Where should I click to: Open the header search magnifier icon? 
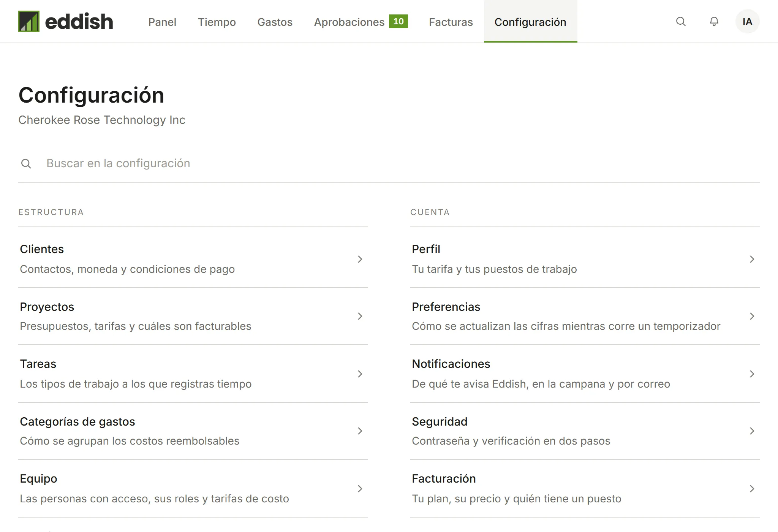coord(681,22)
